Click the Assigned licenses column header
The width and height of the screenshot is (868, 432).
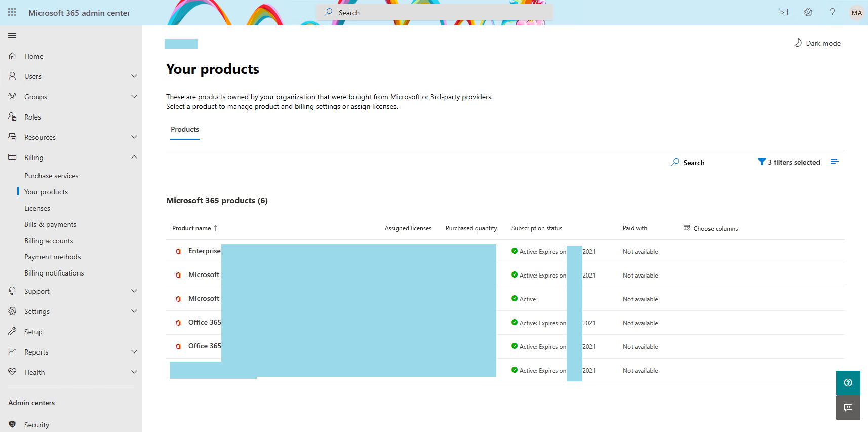(408, 228)
